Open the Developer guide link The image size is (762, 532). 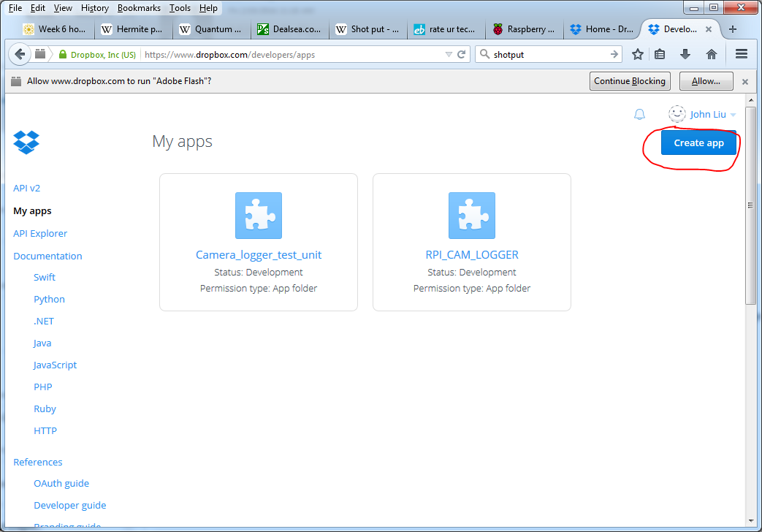[70, 505]
